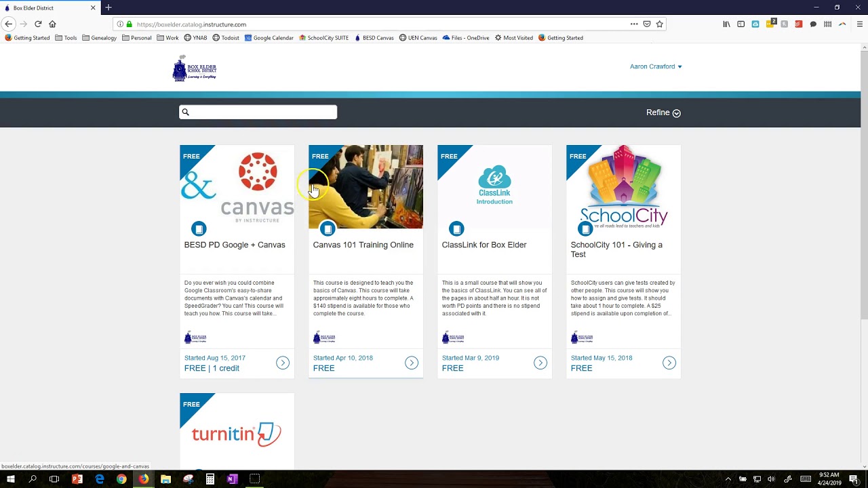
Task: Open the Aaron Crawford account dropdown
Action: click(x=656, y=66)
